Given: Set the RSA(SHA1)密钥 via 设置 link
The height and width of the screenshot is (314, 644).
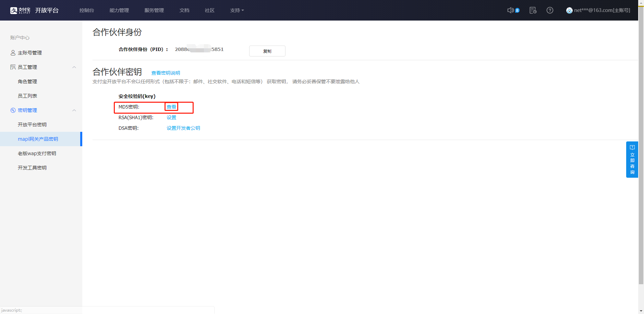Looking at the screenshot, I should 171,117.
